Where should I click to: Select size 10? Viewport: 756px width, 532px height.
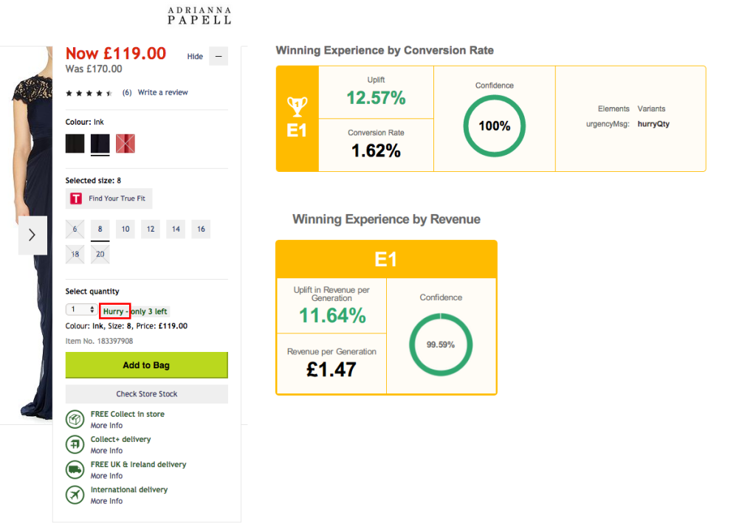pyautogui.click(x=126, y=229)
